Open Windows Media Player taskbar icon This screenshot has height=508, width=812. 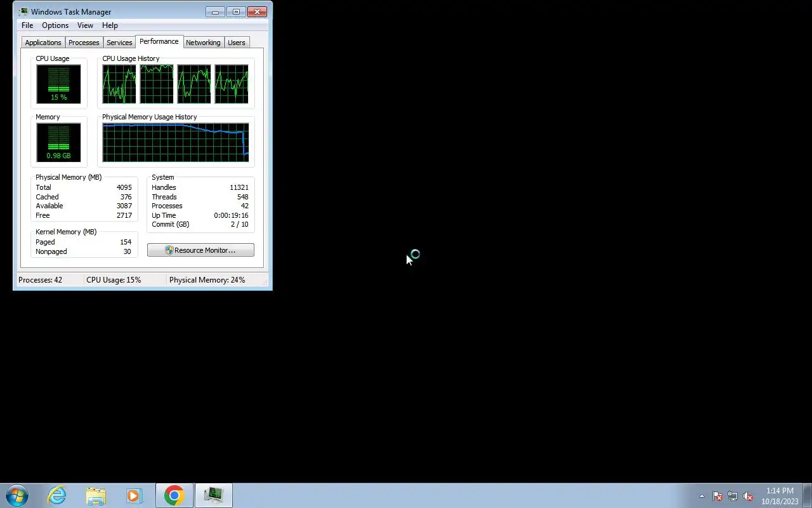pos(134,495)
